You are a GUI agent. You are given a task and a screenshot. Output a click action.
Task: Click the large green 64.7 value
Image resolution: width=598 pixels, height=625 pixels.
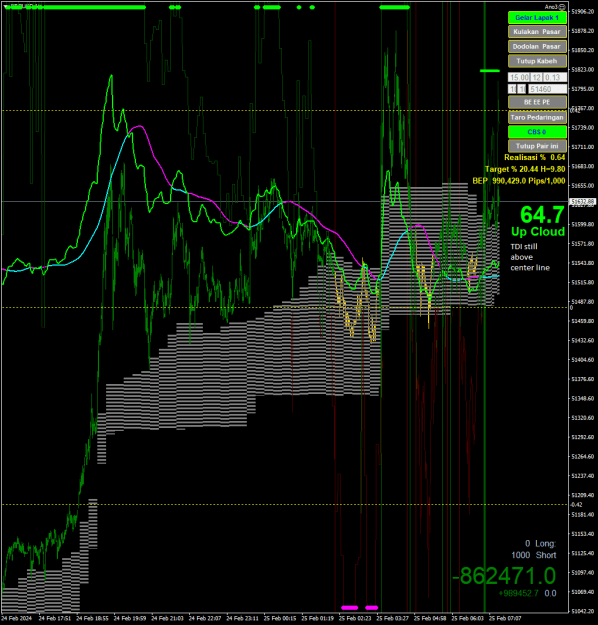[542, 214]
